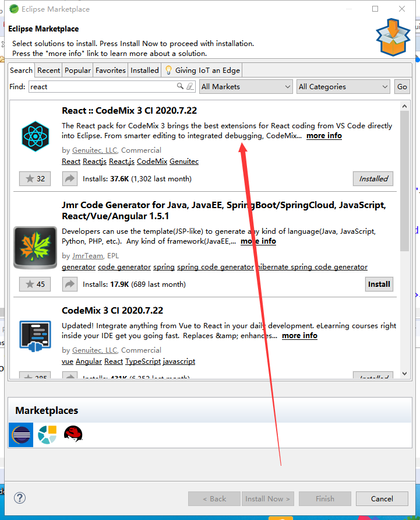Install the Jmr Code Generator
This screenshot has width=420, height=520.
coord(379,284)
